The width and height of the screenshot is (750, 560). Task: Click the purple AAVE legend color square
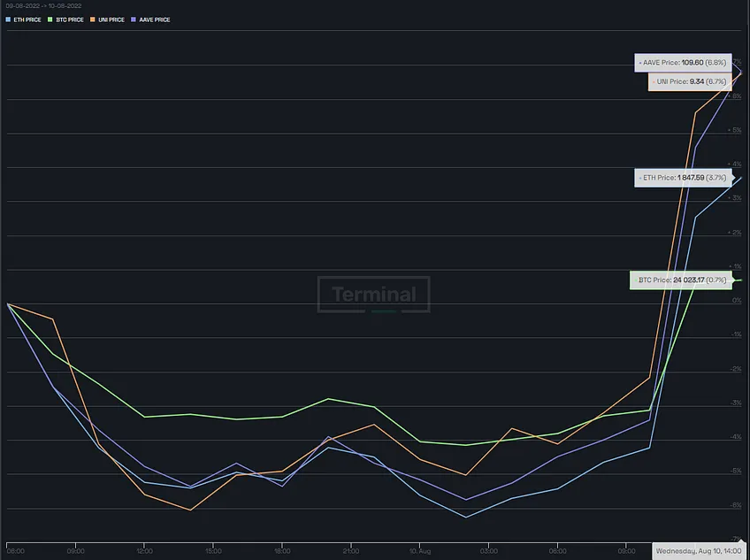134,19
